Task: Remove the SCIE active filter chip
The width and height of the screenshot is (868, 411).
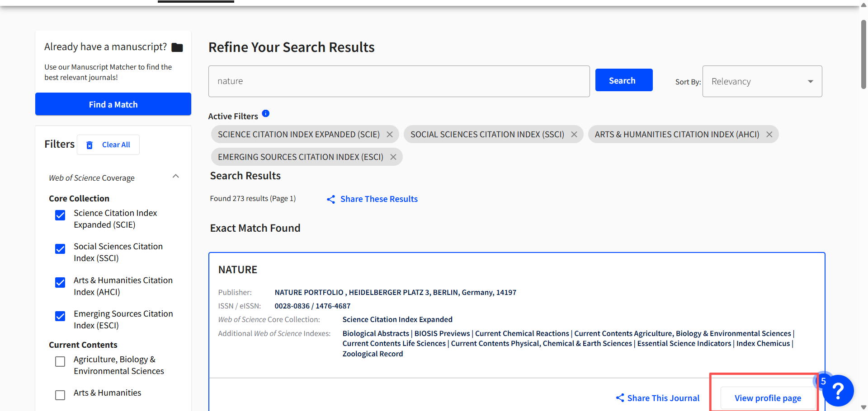Action: [390, 135]
